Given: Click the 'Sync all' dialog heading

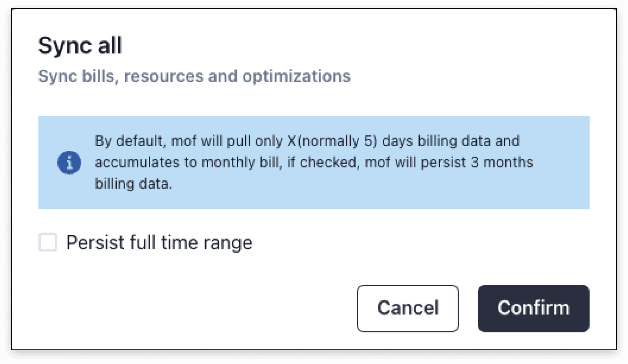Looking at the screenshot, I should point(80,45).
